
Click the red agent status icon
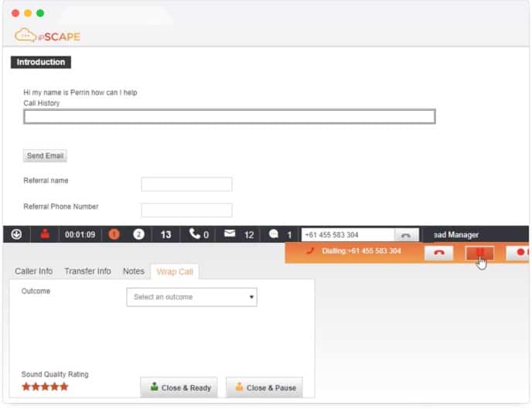pyautogui.click(x=44, y=234)
